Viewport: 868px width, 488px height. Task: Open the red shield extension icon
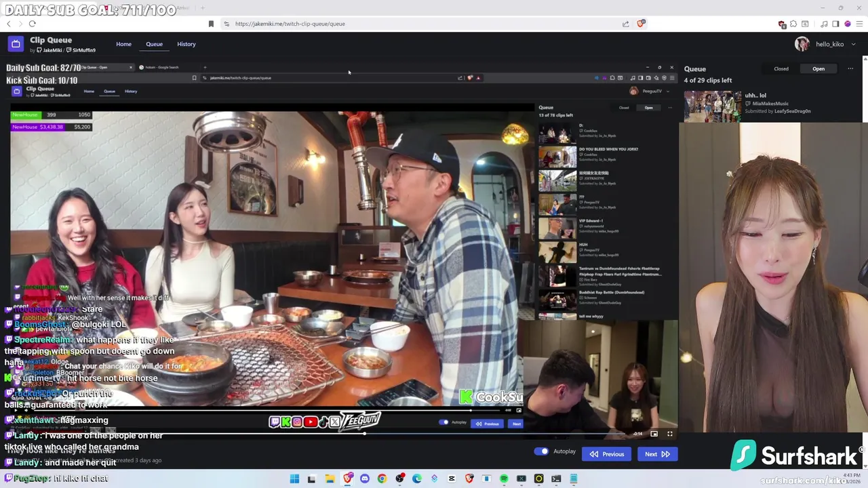pyautogui.click(x=782, y=24)
